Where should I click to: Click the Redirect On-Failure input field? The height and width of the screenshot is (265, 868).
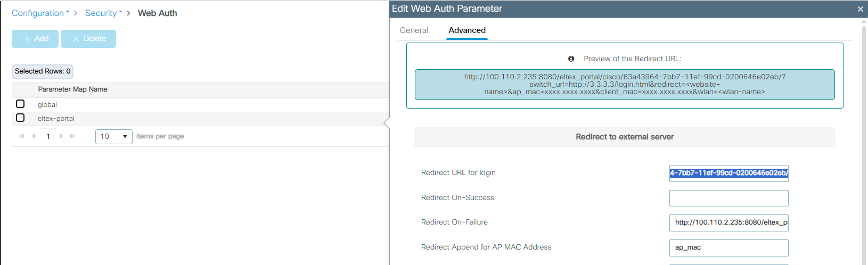point(728,222)
